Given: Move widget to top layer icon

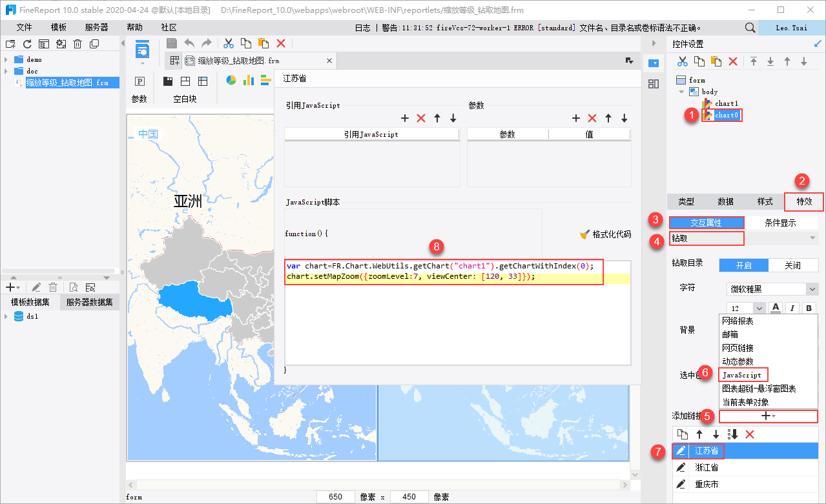Looking at the screenshot, I should (754, 61).
